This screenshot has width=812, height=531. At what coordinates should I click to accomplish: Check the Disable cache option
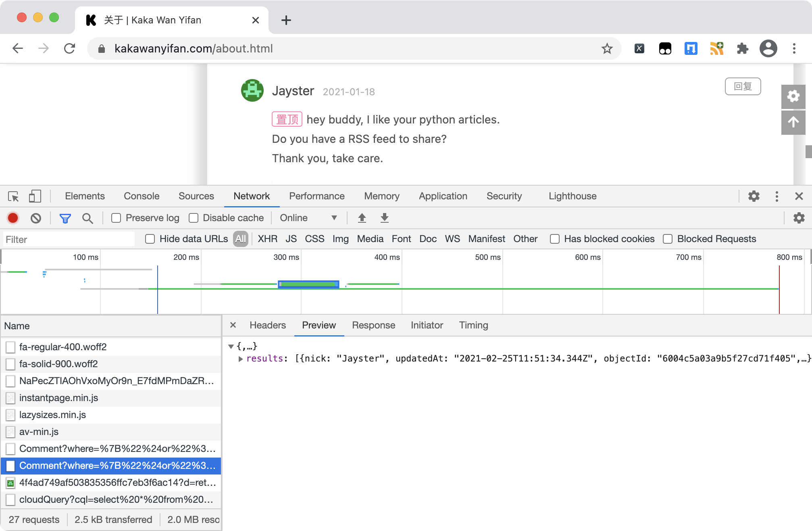[194, 218]
